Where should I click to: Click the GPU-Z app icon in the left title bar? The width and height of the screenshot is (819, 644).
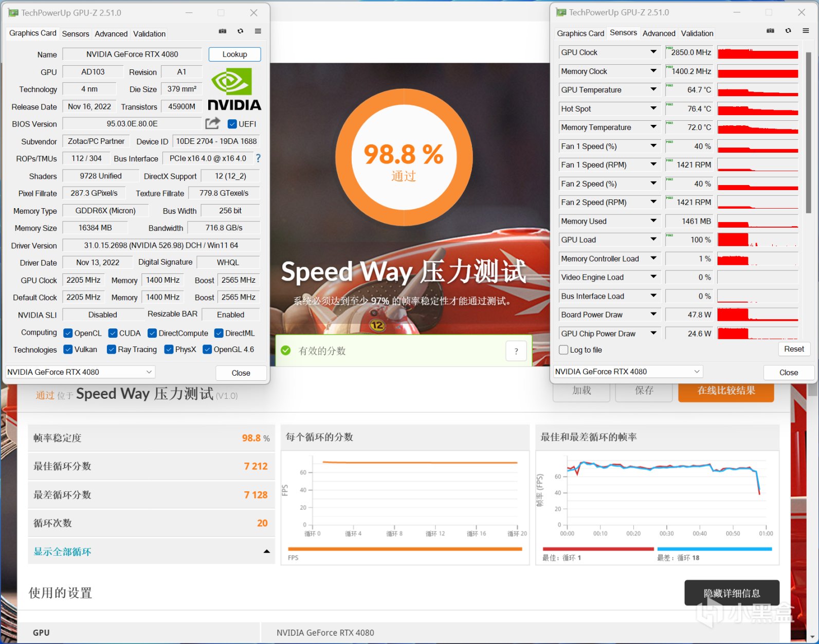pyautogui.click(x=13, y=13)
